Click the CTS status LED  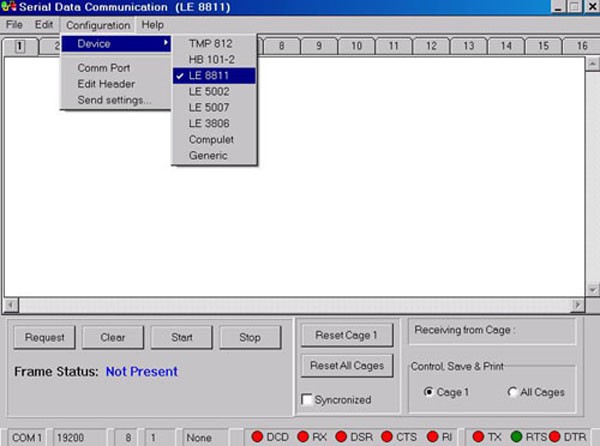[x=386, y=437]
